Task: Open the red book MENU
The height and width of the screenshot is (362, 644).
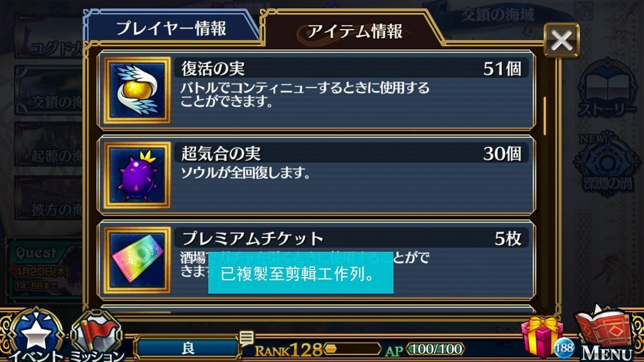Action: tap(607, 334)
